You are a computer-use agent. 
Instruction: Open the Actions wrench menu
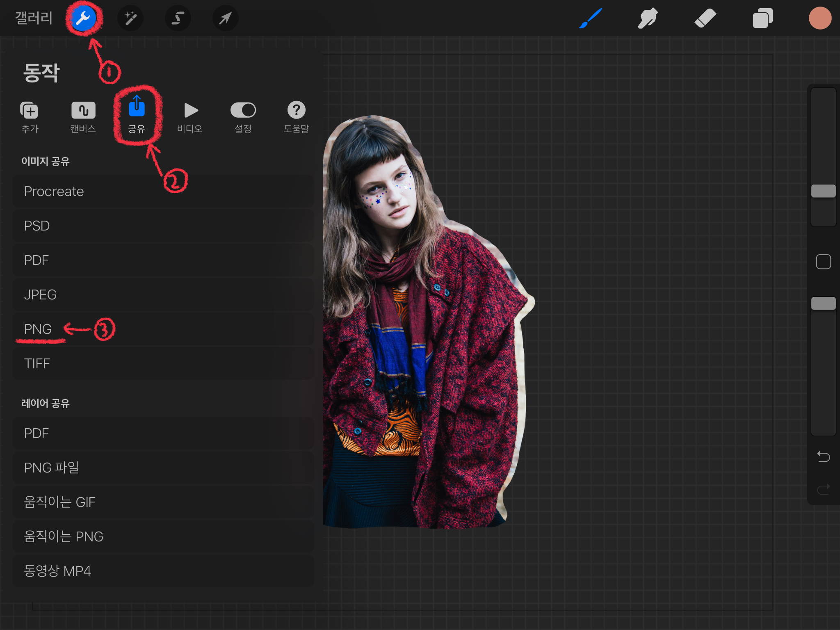[84, 18]
